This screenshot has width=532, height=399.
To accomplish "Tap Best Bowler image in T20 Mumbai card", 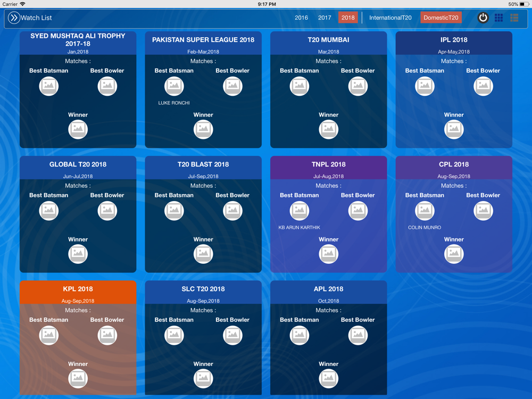I will click(x=358, y=86).
